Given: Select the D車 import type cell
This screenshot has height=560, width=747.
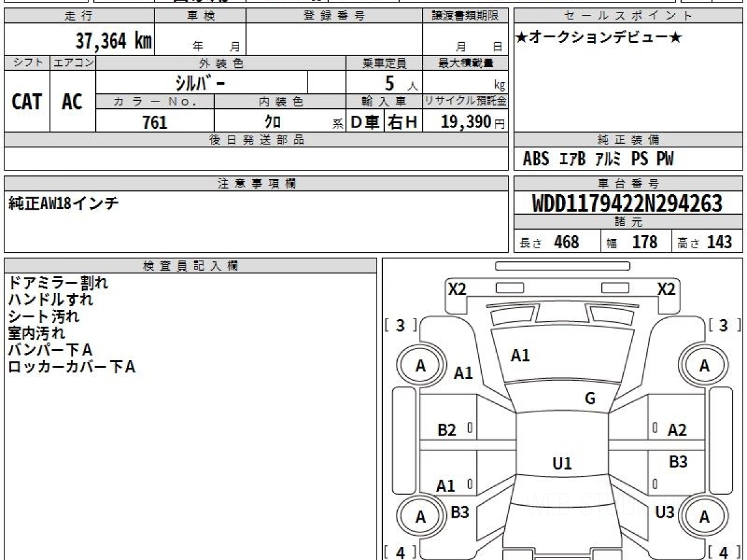Looking at the screenshot, I should (x=365, y=122).
